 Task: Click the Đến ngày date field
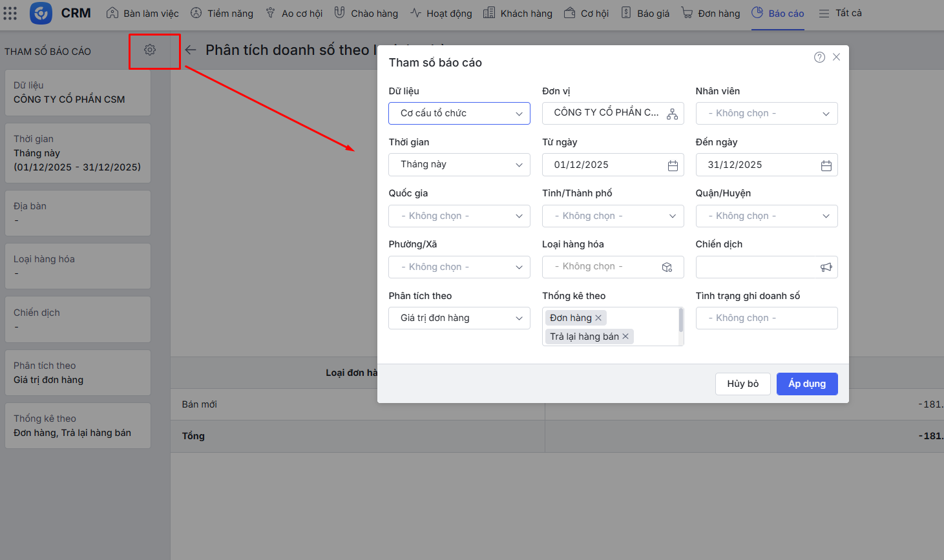[767, 165]
